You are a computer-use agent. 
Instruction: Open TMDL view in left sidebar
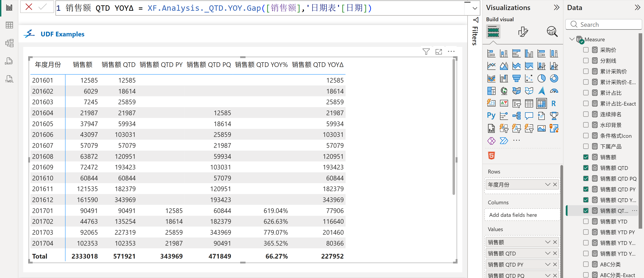9,79
